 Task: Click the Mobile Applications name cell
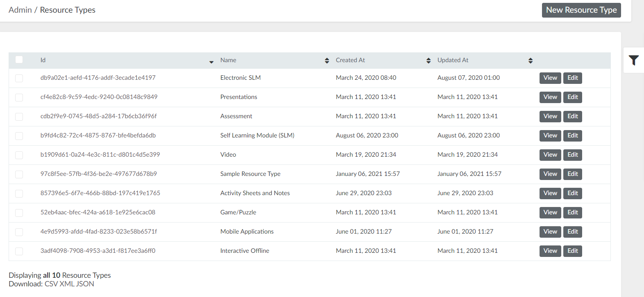[247, 232]
